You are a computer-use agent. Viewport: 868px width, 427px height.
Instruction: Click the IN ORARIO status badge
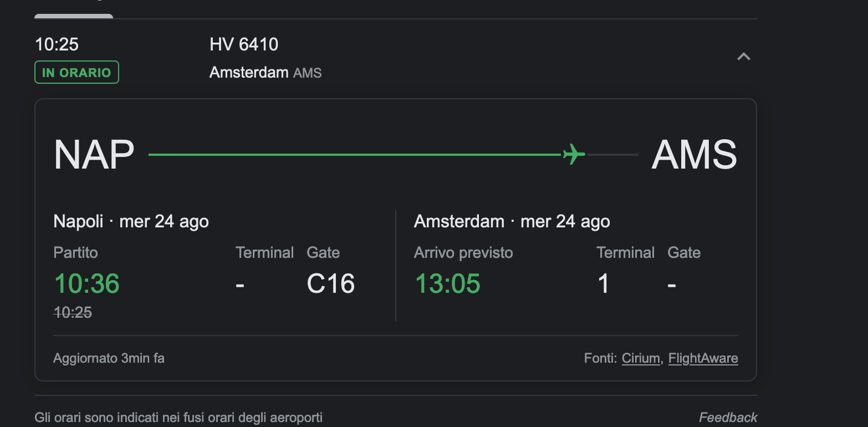[x=76, y=73]
